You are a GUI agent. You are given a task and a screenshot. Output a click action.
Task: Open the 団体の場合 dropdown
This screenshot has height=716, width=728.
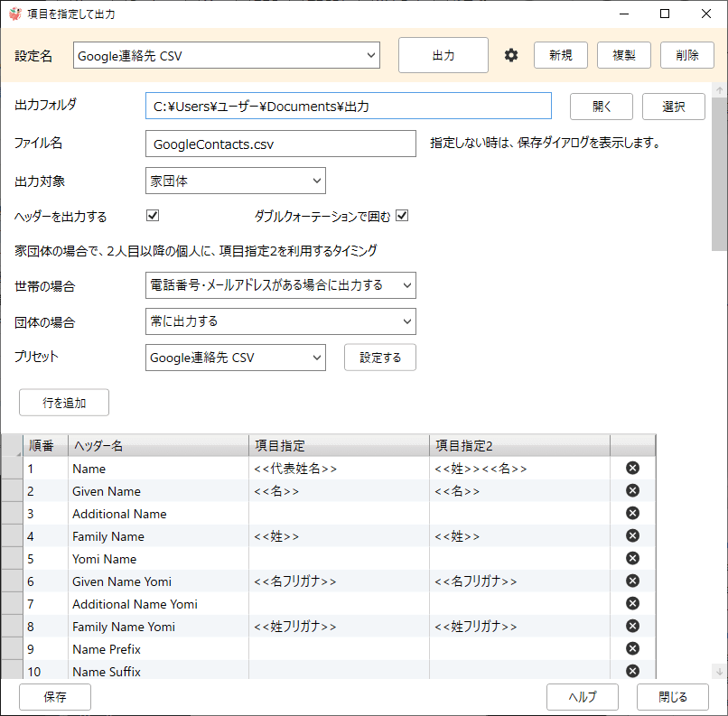coord(280,321)
